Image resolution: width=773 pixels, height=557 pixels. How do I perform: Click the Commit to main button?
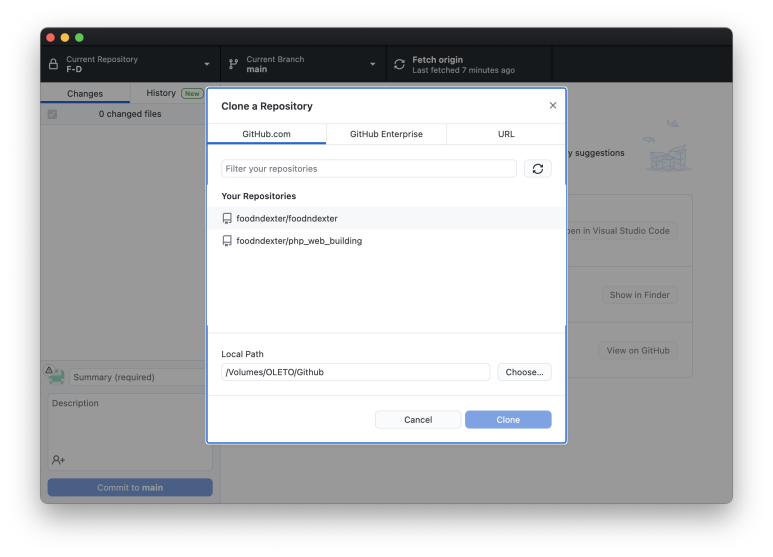(130, 487)
